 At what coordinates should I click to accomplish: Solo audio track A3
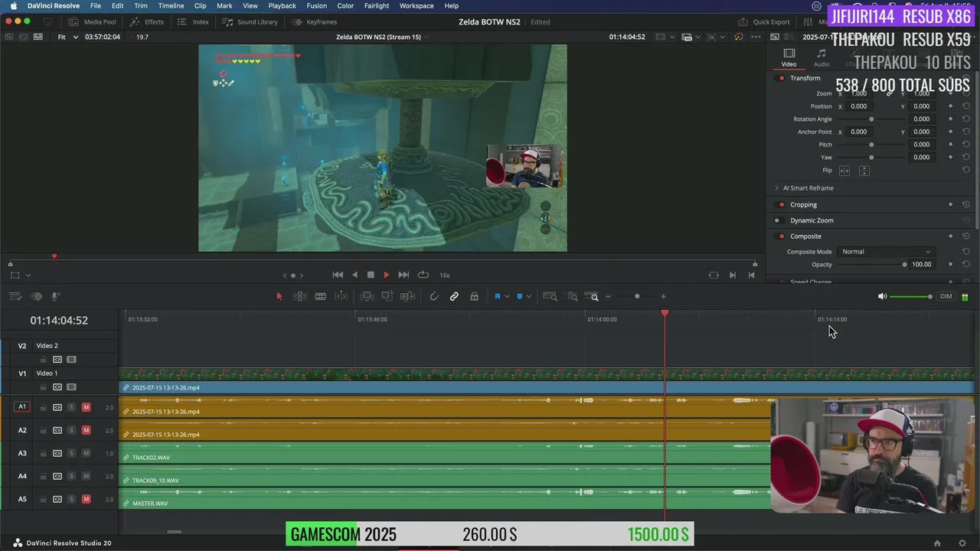[71, 453]
